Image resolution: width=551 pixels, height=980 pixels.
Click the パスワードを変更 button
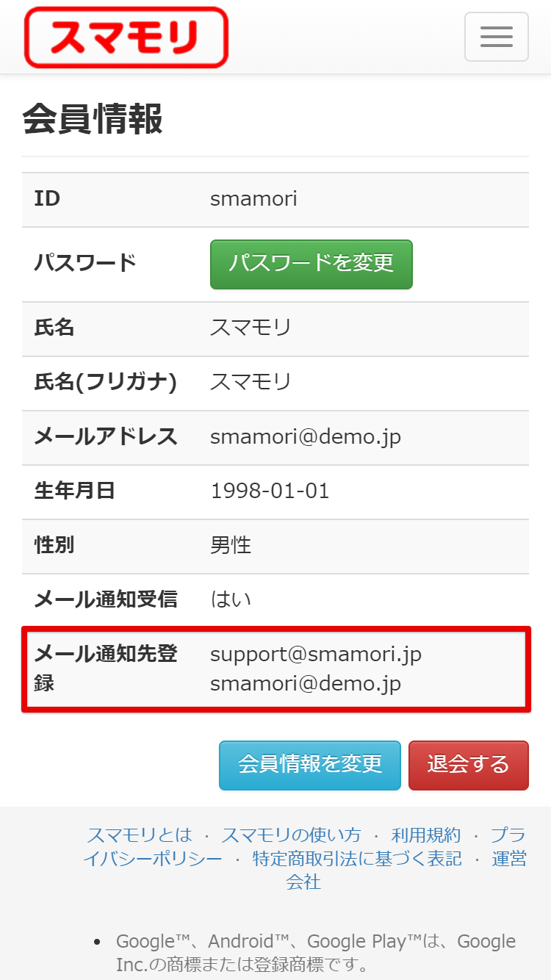tap(311, 264)
